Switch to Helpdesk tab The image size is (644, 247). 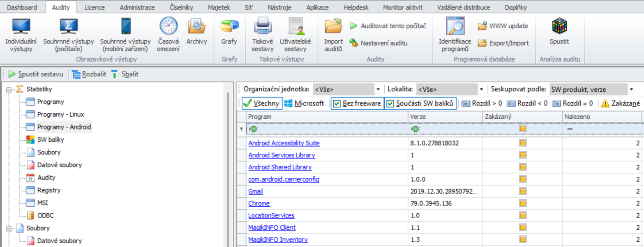(x=356, y=7)
